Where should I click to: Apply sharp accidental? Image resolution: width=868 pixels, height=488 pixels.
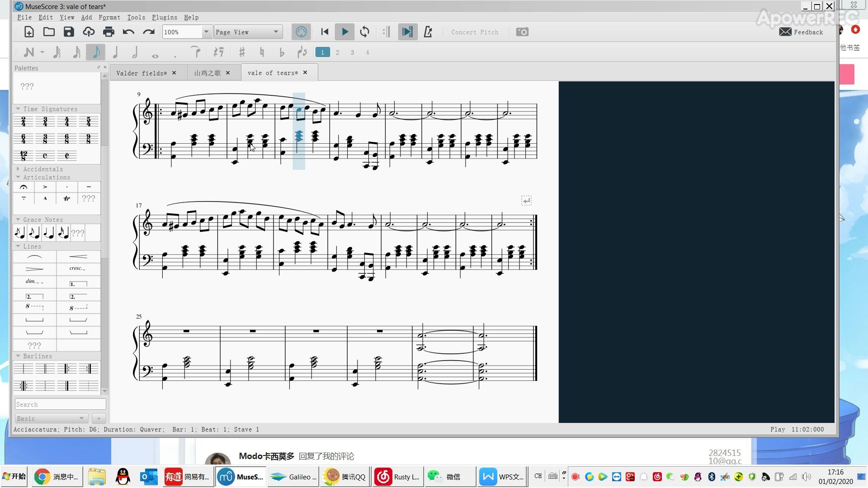(242, 52)
